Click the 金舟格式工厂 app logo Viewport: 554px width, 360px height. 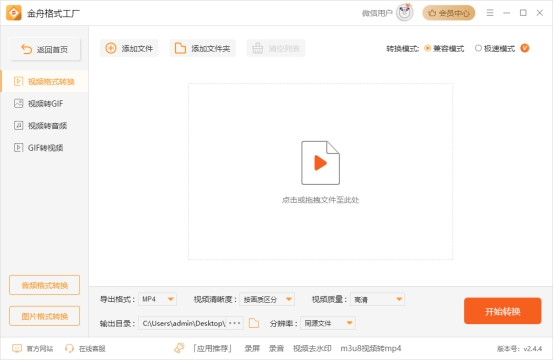[14, 13]
